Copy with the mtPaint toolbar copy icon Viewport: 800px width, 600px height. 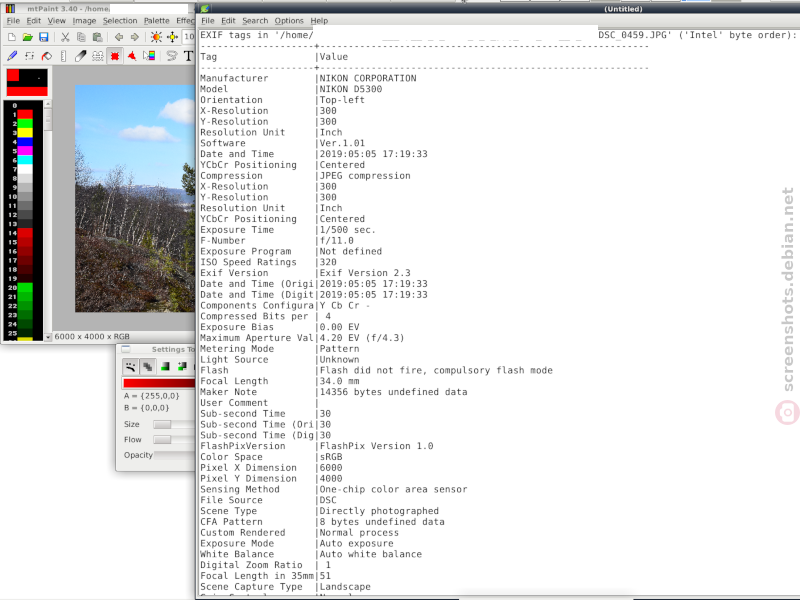point(81,37)
